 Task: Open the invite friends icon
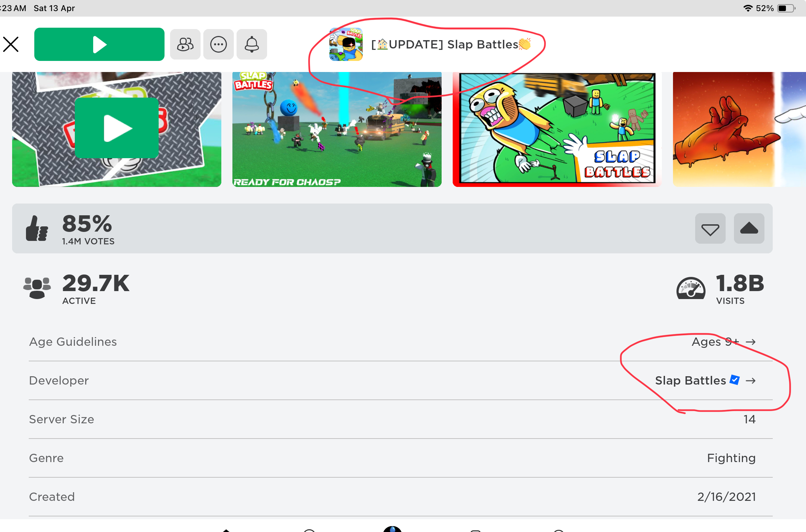pos(185,44)
